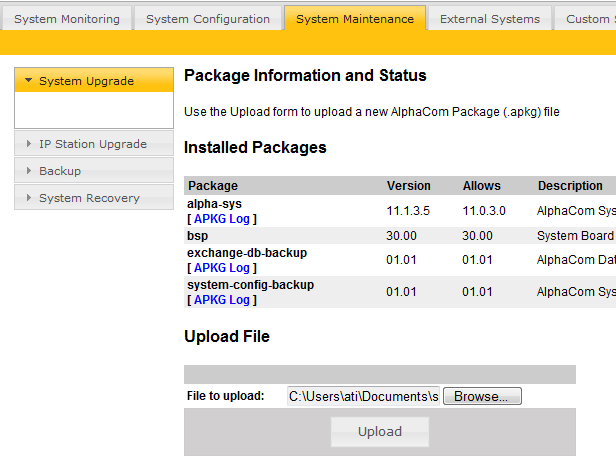Click the Browse button
The image size is (616, 460).
click(481, 397)
